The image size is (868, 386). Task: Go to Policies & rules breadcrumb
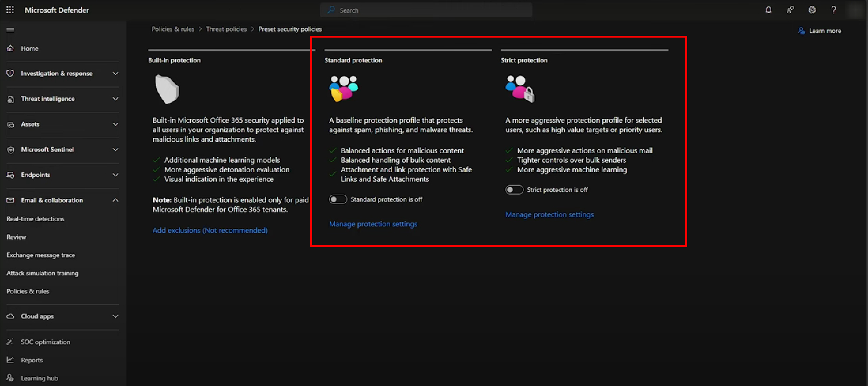[x=173, y=29]
